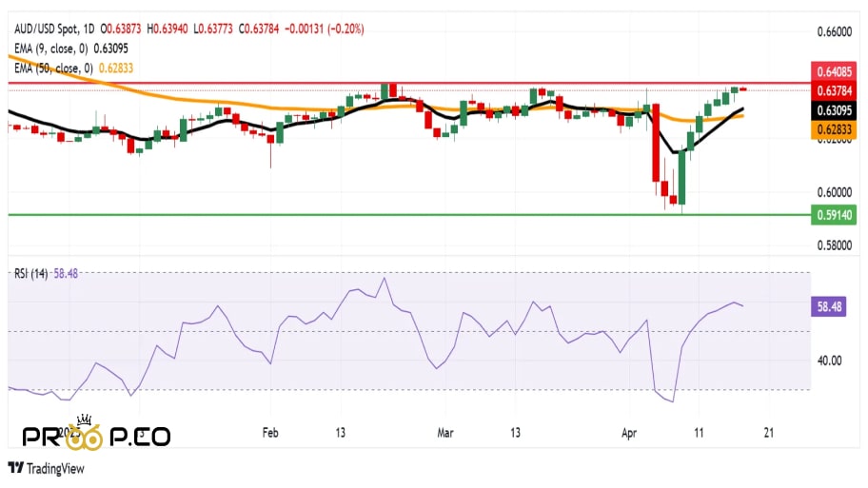The image size is (868, 488).
Task: Click the TradingView logo
Action: point(47,469)
